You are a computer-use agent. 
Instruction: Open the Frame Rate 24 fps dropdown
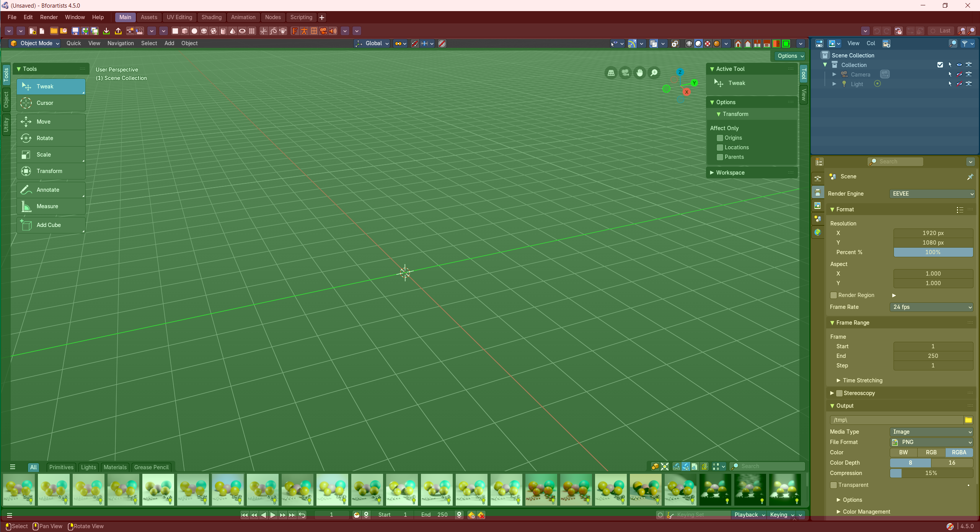tap(932, 307)
